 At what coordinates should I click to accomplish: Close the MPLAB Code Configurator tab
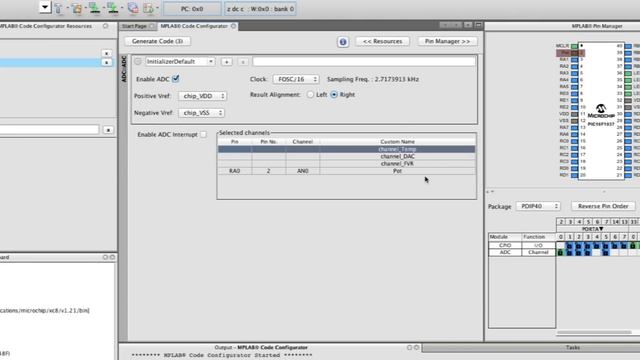[x=233, y=26]
